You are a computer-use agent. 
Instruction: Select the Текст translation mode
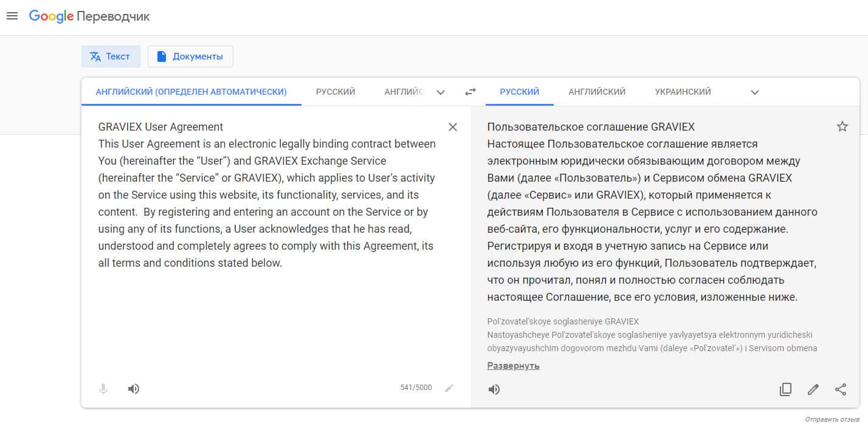coord(111,57)
